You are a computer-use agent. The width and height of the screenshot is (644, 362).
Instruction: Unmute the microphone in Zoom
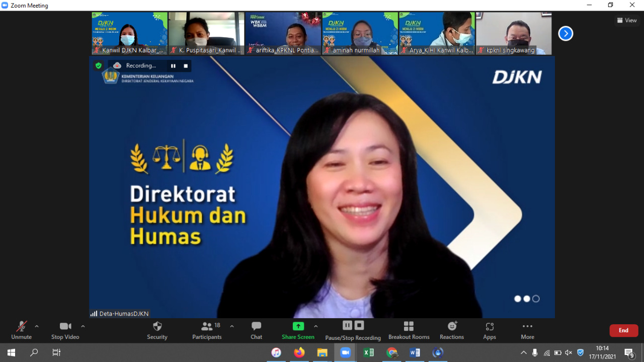pos(21,330)
